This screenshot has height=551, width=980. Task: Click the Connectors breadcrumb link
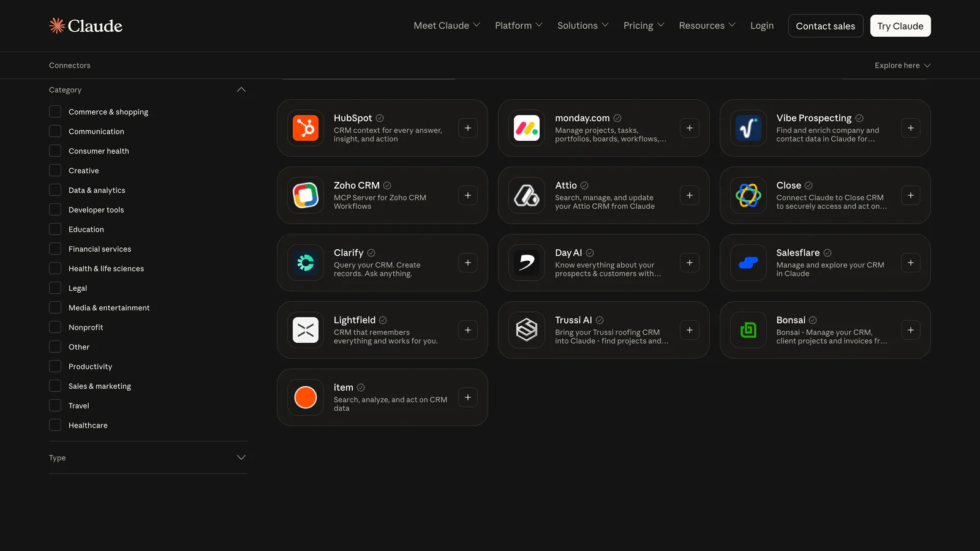70,66
